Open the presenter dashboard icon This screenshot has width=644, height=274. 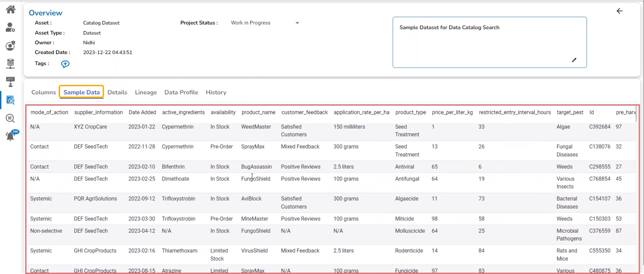(x=10, y=81)
